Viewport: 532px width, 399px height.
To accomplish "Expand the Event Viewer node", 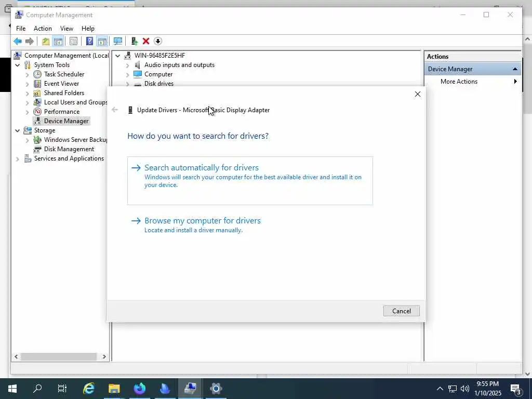I will click(x=27, y=84).
